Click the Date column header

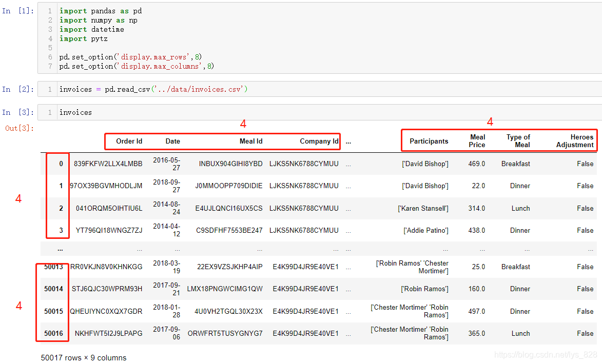173,141
